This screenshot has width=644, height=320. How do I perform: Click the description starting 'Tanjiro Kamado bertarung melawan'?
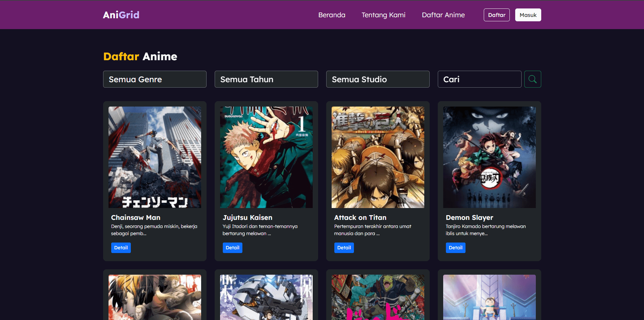point(486,230)
